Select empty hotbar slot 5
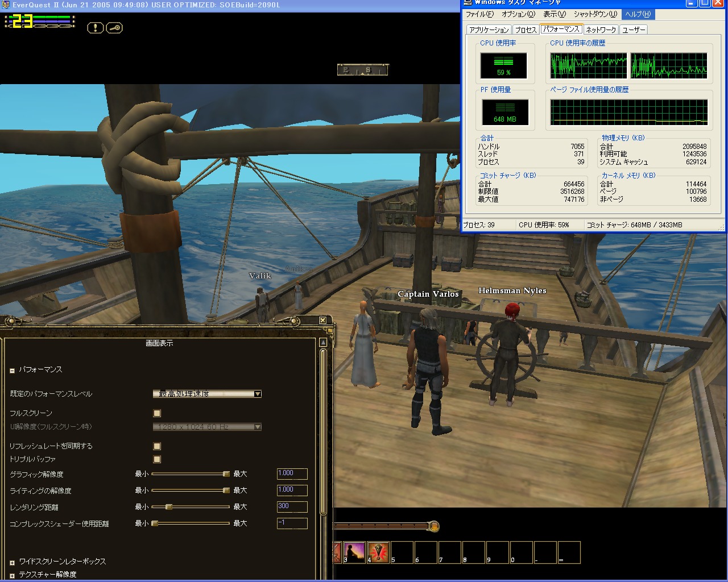 point(402,552)
